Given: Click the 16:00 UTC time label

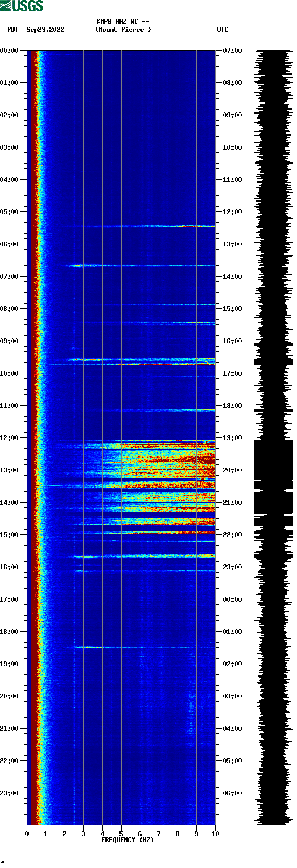Looking at the screenshot, I should tap(232, 341).
